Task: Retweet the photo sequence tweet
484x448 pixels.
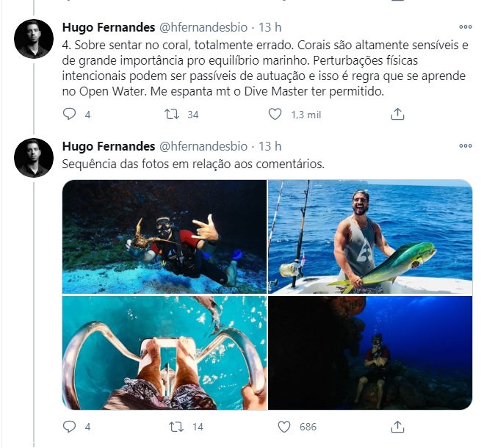Action: coord(176,426)
